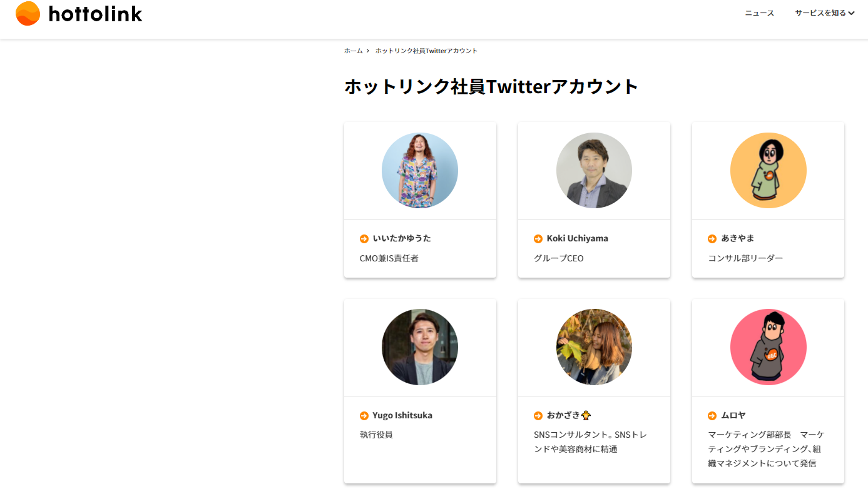Click the hottolink logo in the header
This screenshot has width=868, height=494.
(79, 14)
